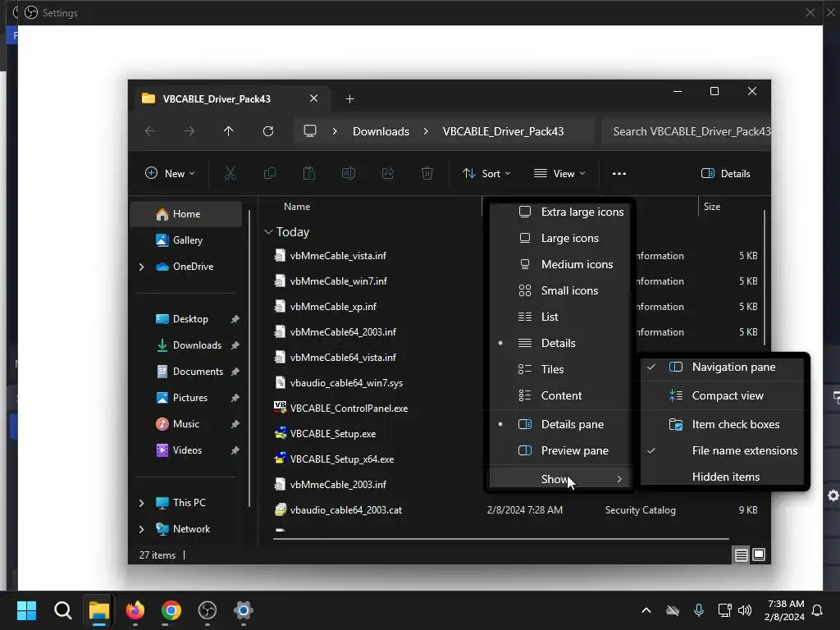Screen dimensions: 840x630
Task: Click the This PC monitor icon in breadcrumb
Action: pyautogui.click(x=309, y=131)
